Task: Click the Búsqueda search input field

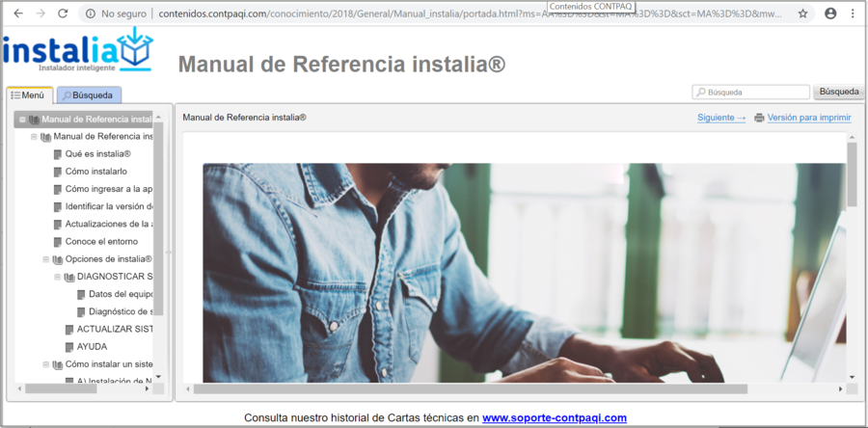Action: pos(750,93)
